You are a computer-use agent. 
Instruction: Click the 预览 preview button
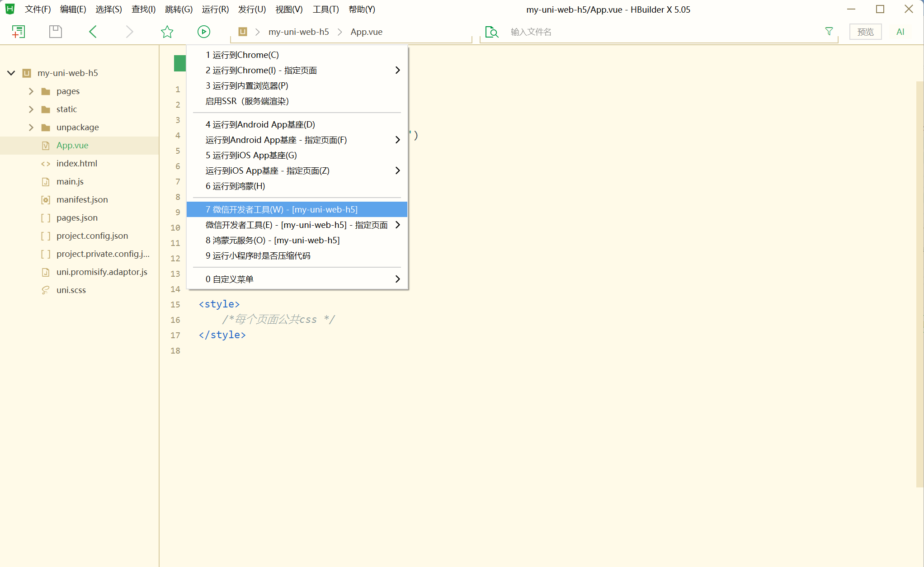click(865, 32)
